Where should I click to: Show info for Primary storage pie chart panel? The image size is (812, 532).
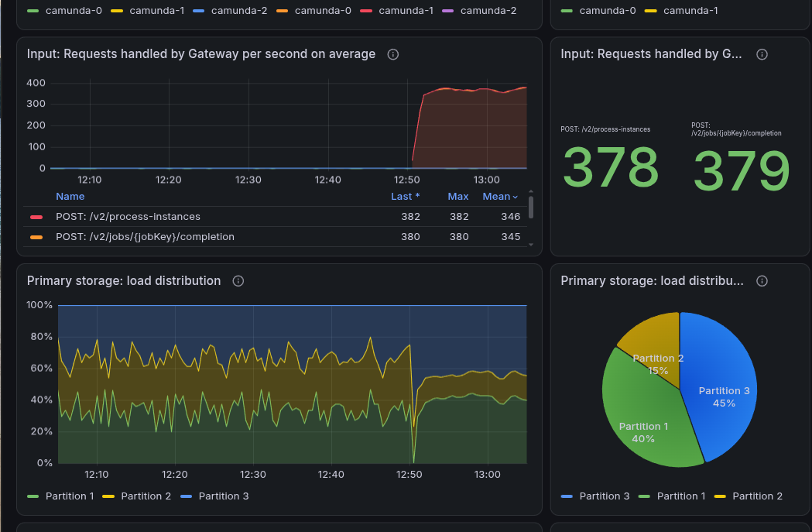[762, 281]
